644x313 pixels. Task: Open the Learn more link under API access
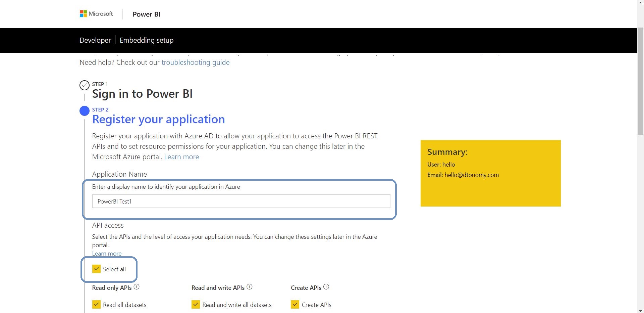(x=107, y=254)
